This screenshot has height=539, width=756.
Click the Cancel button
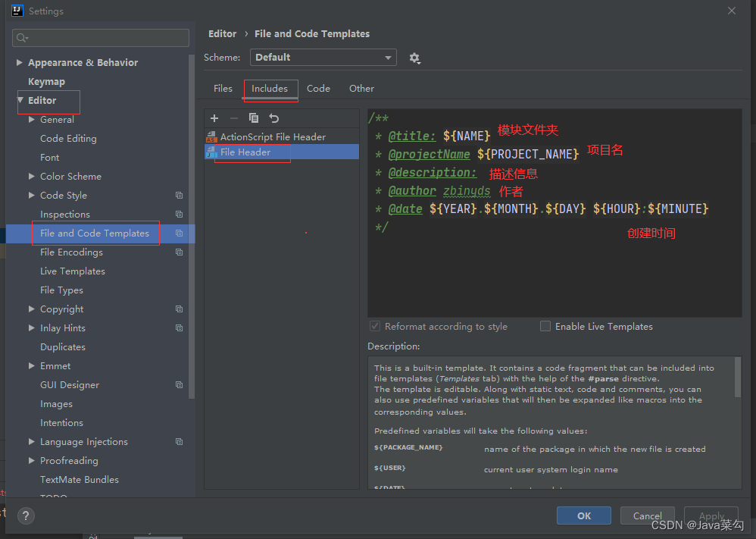tap(647, 515)
